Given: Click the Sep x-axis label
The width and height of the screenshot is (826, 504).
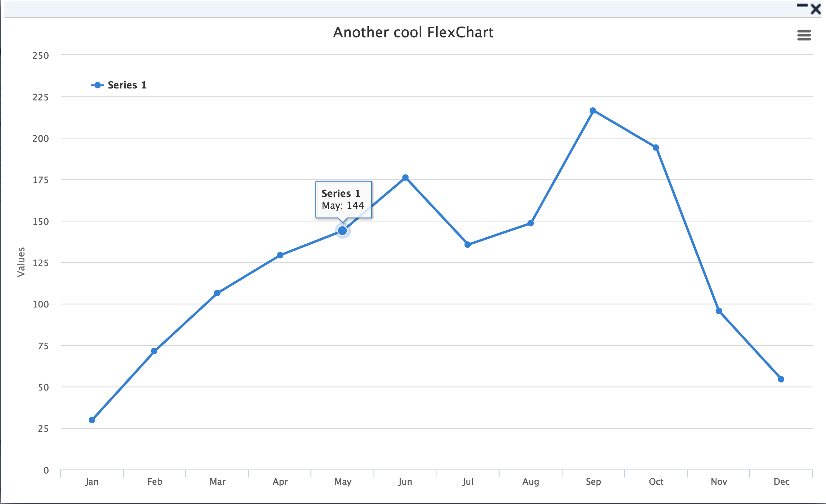Looking at the screenshot, I should coord(593,482).
